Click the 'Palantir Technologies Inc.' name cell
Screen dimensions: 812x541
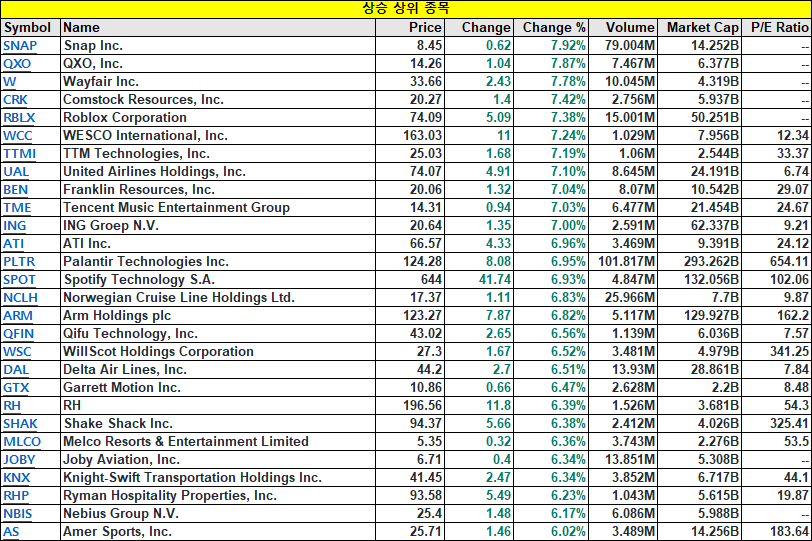click(x=218, y=261)
